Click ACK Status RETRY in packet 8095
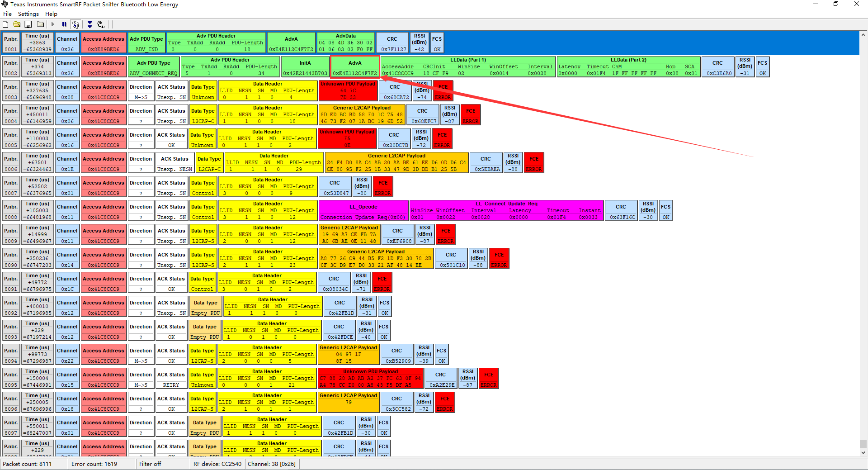Image resolution: width=868 pixels, height=470 pixels. (x=171, y=379)
